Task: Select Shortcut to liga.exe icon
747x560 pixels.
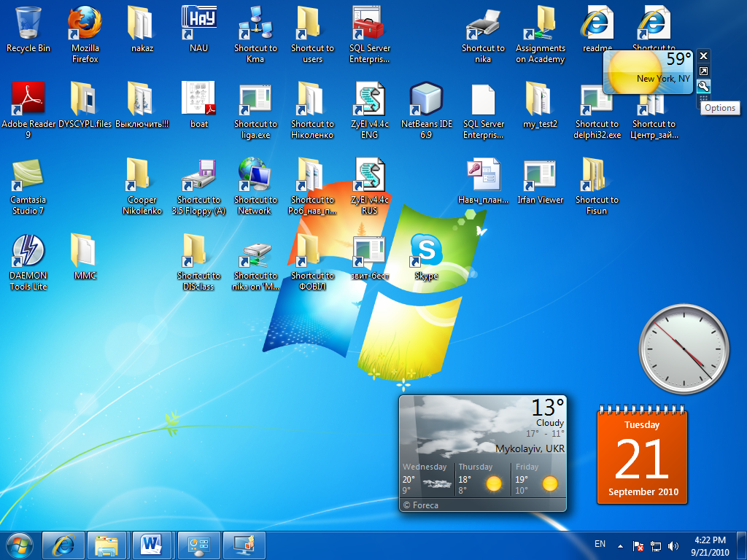Action: pos(255,111)
